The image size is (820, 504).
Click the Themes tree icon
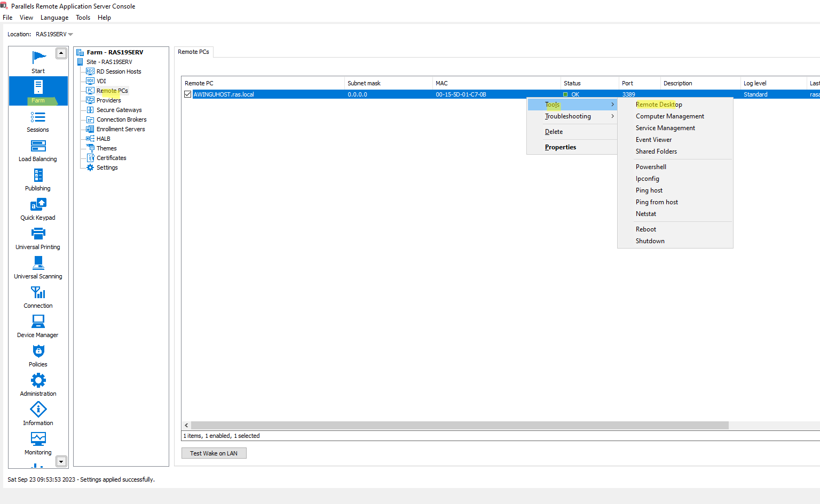[90, 148]
